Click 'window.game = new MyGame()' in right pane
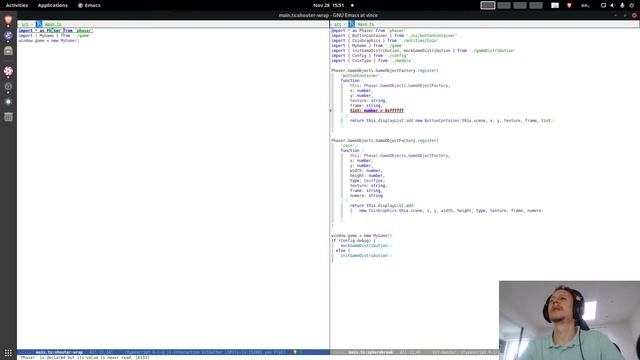Screen dimensions: 640x360 (x=362, y=236)
